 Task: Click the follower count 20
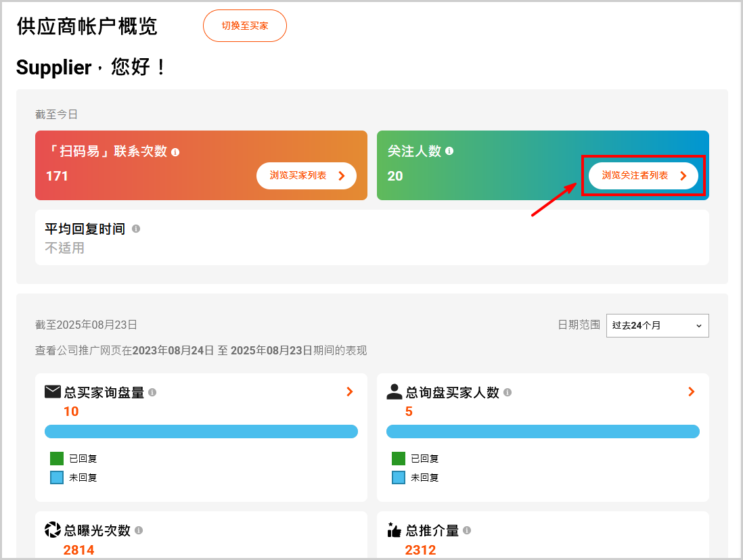click(395, 177)
